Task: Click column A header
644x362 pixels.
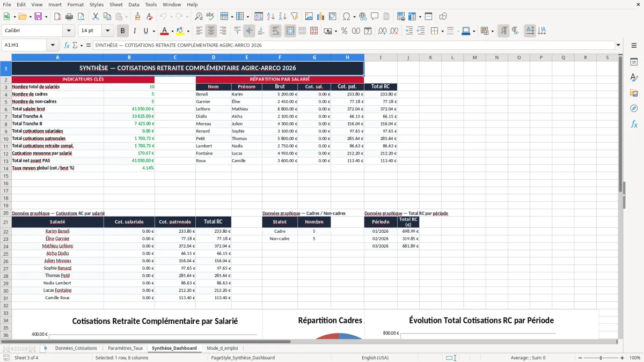Action: pyautogui.click(x=57, y=57)
